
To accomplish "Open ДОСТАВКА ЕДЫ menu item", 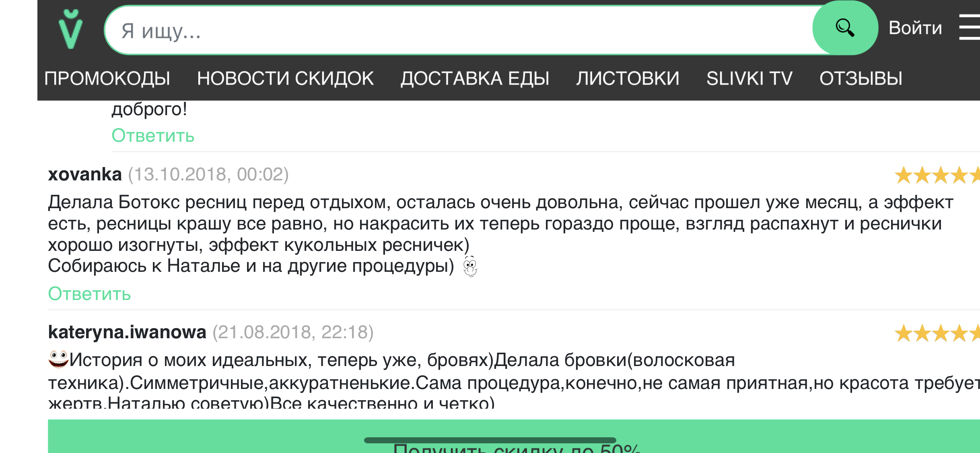I will tap(475, 79).
